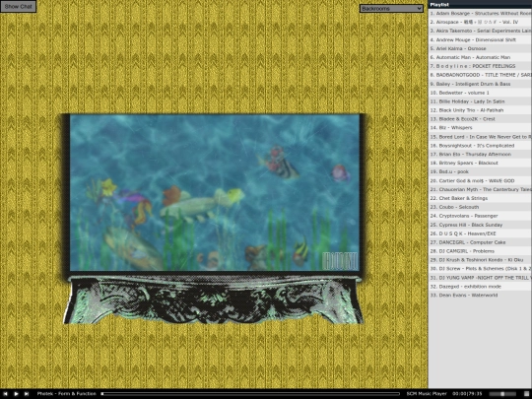532x399 pixels.
Task: Select 'Bedwetter - volume 1' track
Action: tap(480, 93)
